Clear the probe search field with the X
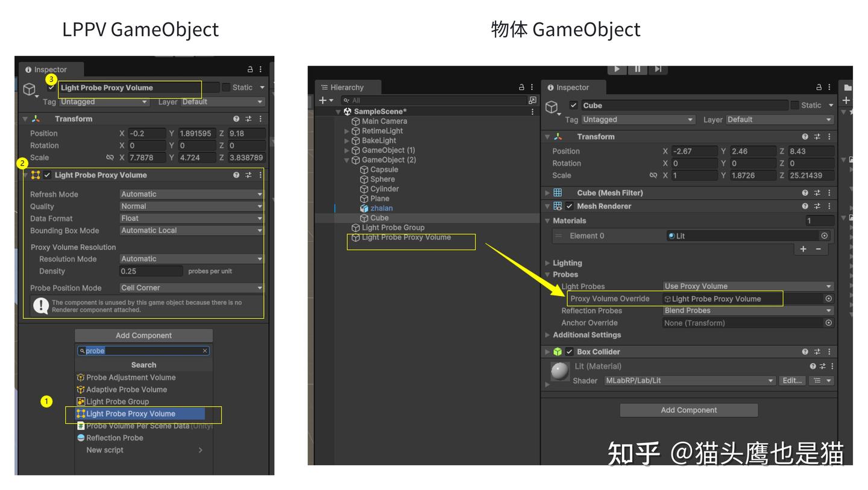 pos(205,350)
